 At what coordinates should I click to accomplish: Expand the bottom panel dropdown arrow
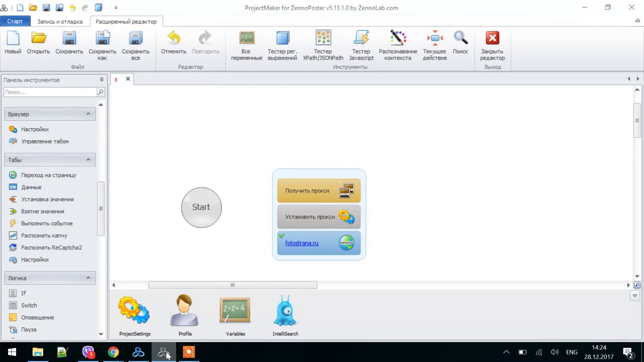[635, 296]
